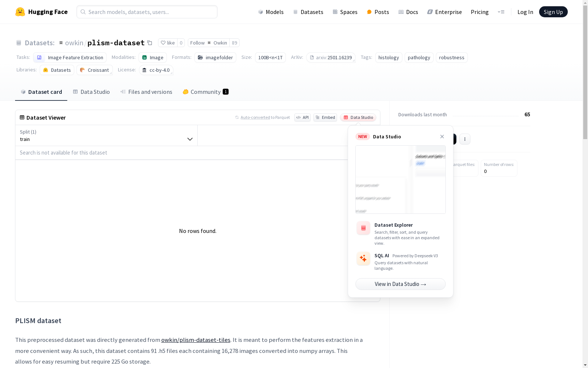Click the Embed button
The width and height of the screenshot is (588, 368).
tap(325, 117)
